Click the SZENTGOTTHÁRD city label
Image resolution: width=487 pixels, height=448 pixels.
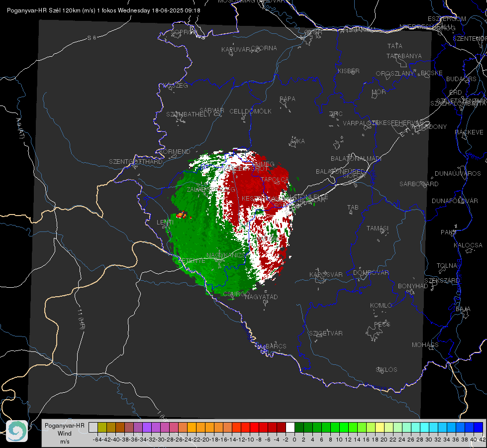click(136, 162)
